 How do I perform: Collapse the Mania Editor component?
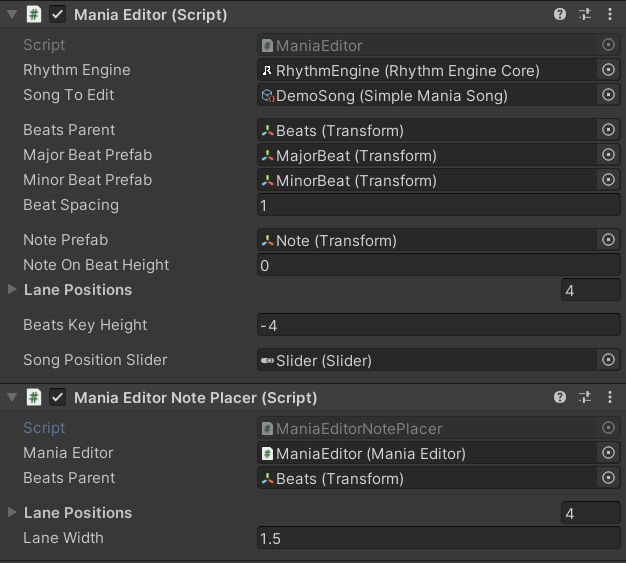point(12,15)
